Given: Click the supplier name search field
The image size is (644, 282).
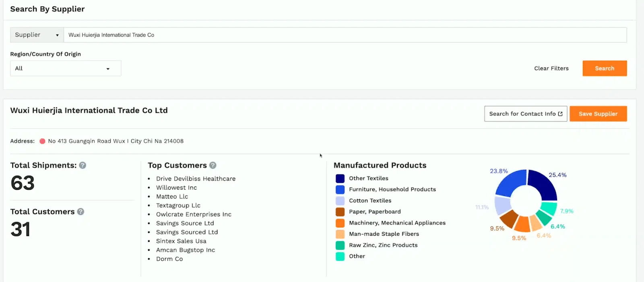Looking at the screenshot, I should pos(345,35).
